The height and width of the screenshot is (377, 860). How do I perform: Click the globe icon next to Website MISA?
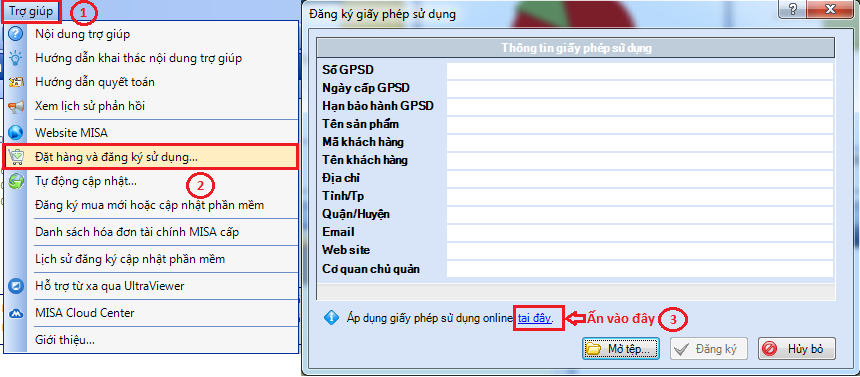[x=16, y=133]
